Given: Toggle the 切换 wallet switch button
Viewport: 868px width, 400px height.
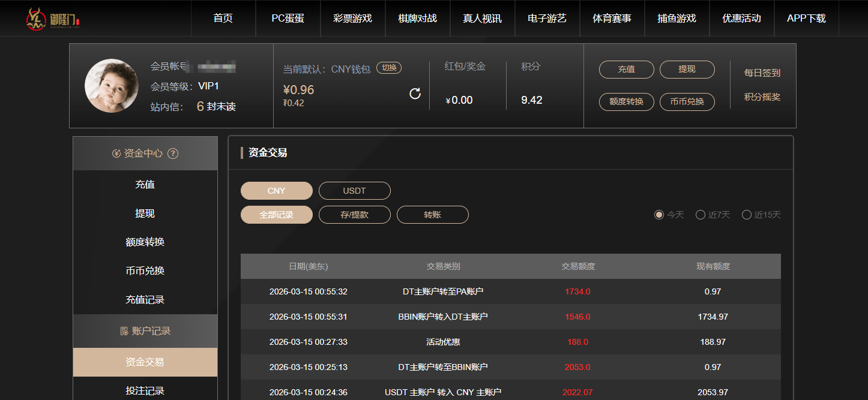Looking at the screenshot, I should pyautogui.click(x=389, y=68).
